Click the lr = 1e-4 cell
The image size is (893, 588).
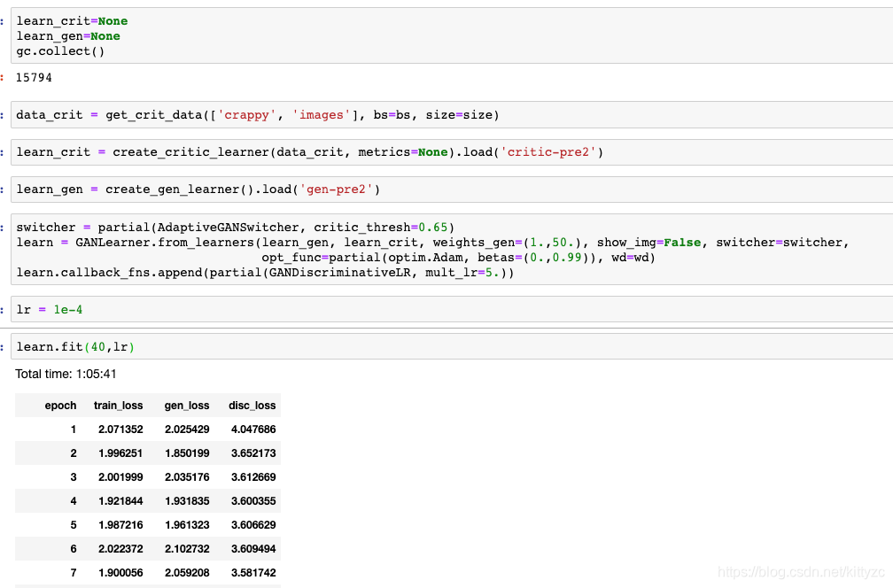point(452,309)
